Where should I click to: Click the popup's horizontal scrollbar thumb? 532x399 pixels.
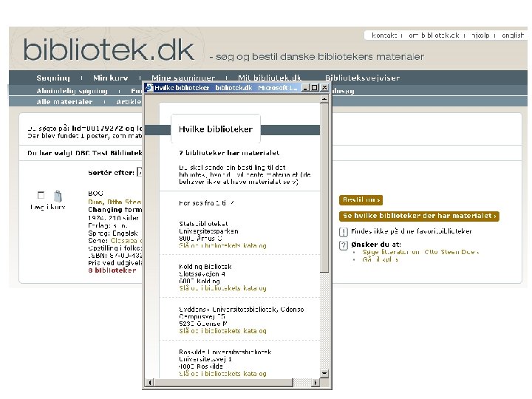point(223,383)
